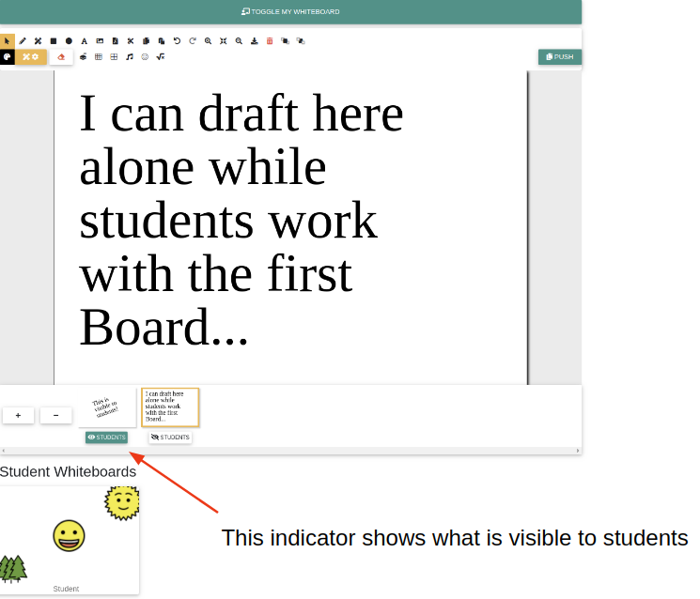Click the zoom in magnifier icon

[x=208, y=41]
